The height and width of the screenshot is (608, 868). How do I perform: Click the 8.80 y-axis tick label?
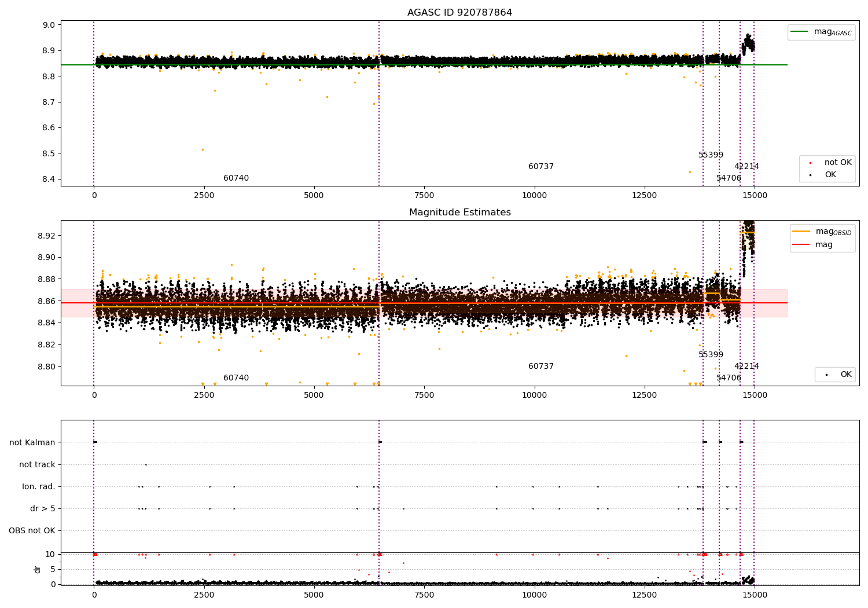point(47,367)
